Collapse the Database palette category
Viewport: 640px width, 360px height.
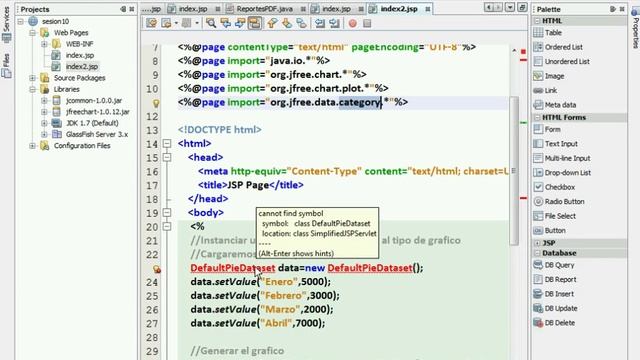pos(537,253)
